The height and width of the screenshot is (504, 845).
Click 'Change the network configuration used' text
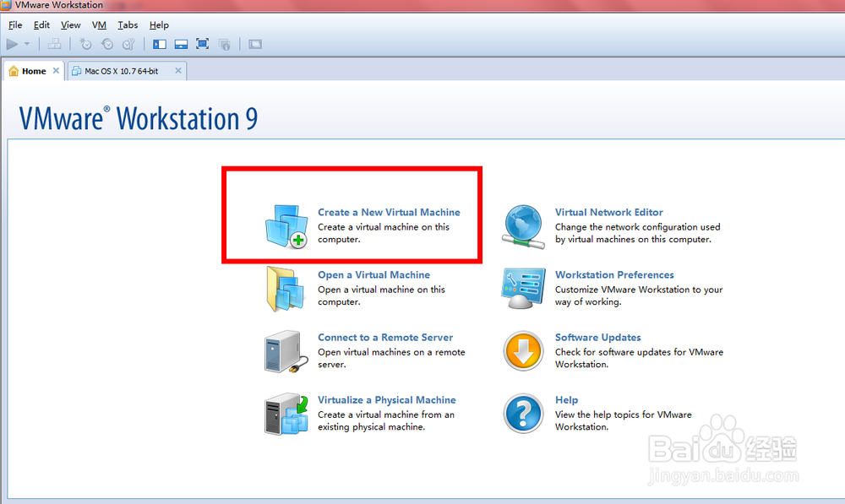(x=637, y=227)
